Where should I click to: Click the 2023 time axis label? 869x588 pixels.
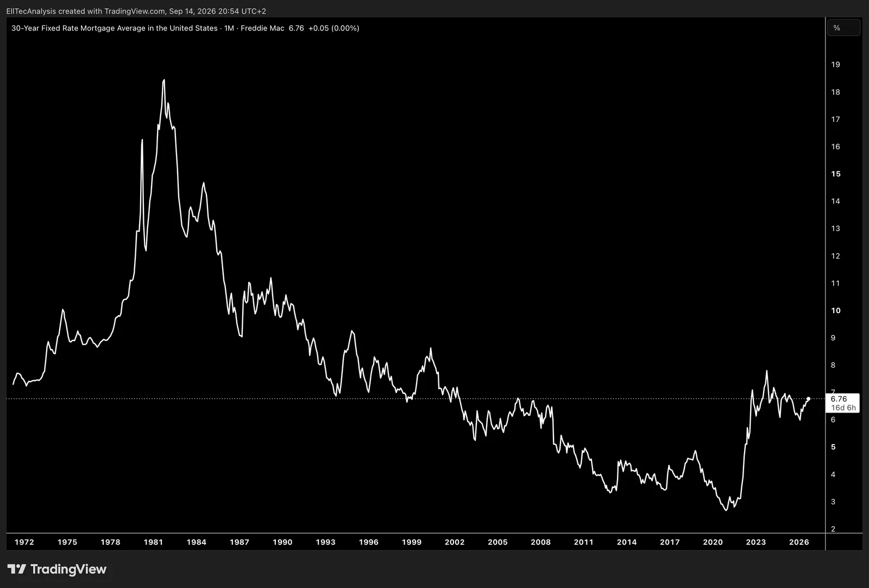click(756, 542)
